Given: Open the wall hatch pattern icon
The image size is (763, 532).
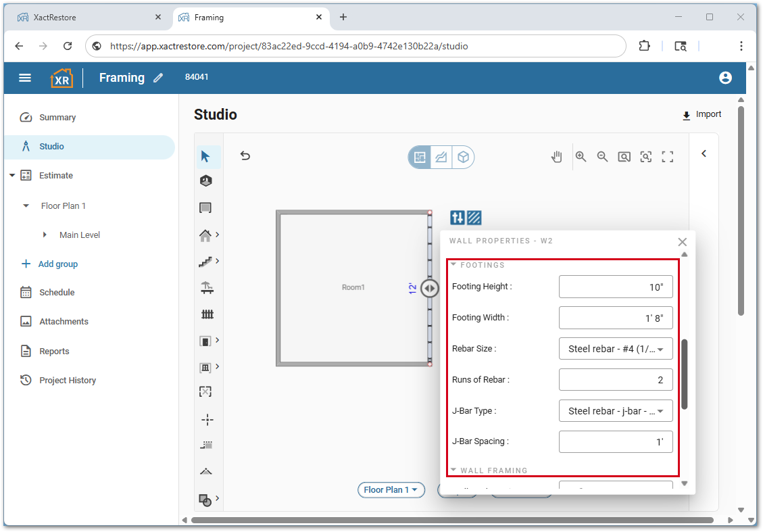Looking at the screenshot, I should [x=474, y=218].
